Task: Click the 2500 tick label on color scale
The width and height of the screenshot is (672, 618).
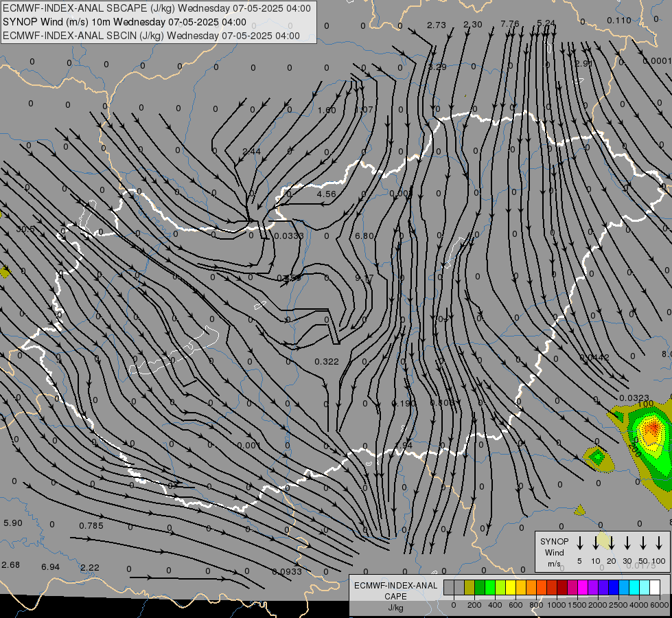Action: [618, 605]
